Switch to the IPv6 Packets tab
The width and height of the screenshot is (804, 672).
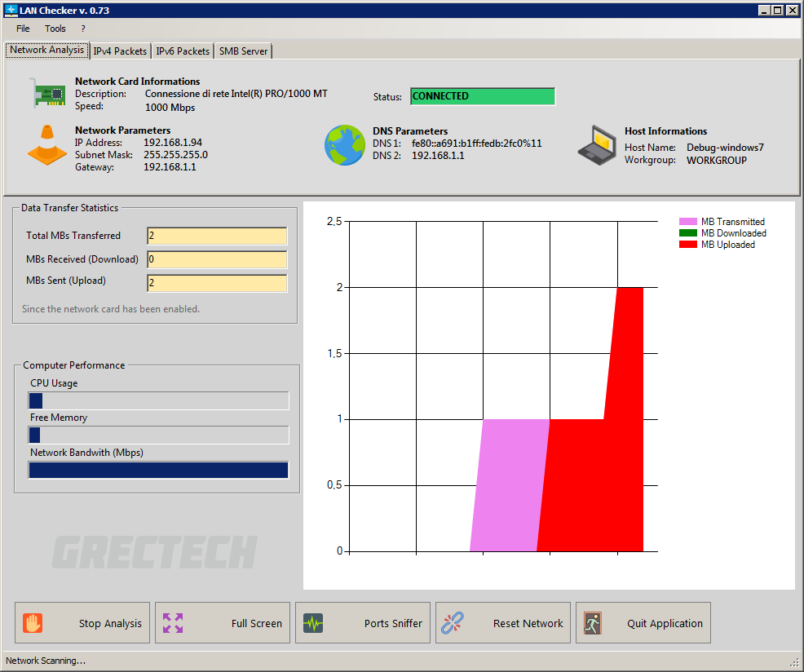click(183, 51)
